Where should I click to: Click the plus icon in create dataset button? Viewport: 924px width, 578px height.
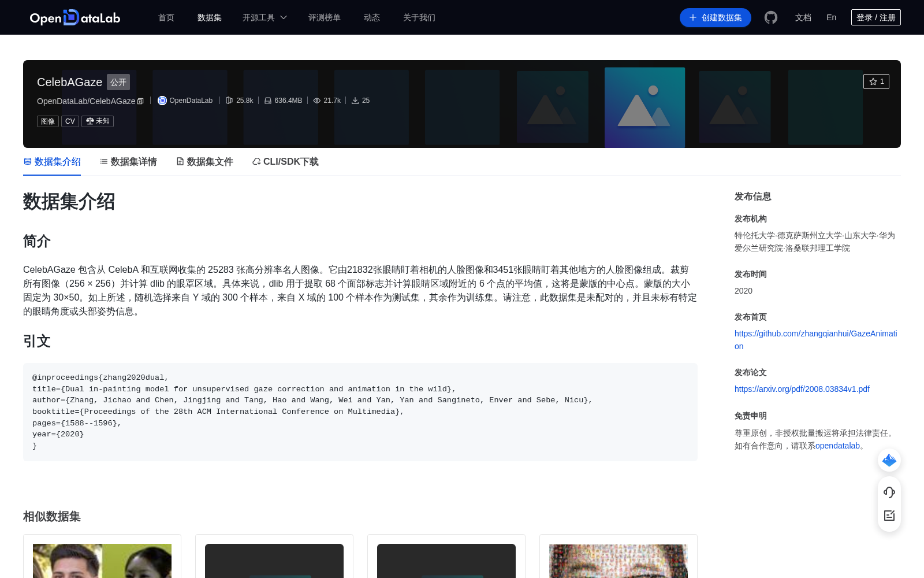(693, 17)
